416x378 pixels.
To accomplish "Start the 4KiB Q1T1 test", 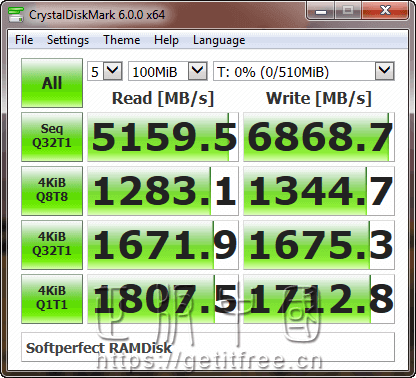I will (52, 299).
